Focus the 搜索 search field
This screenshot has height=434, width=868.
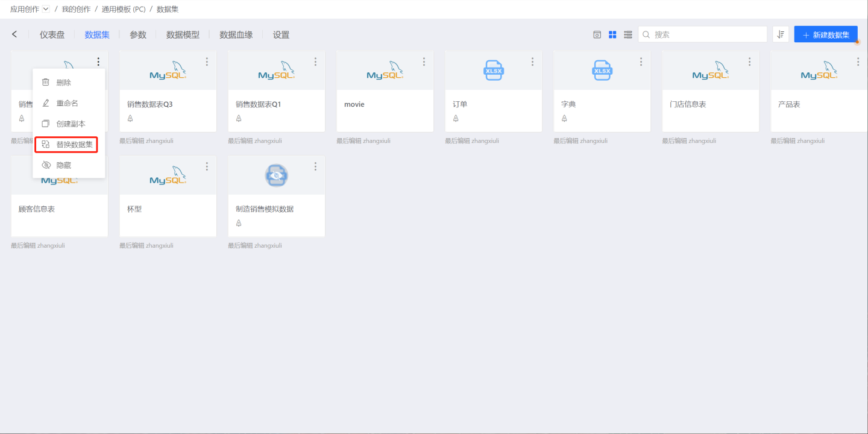click(x=705, y=35)
